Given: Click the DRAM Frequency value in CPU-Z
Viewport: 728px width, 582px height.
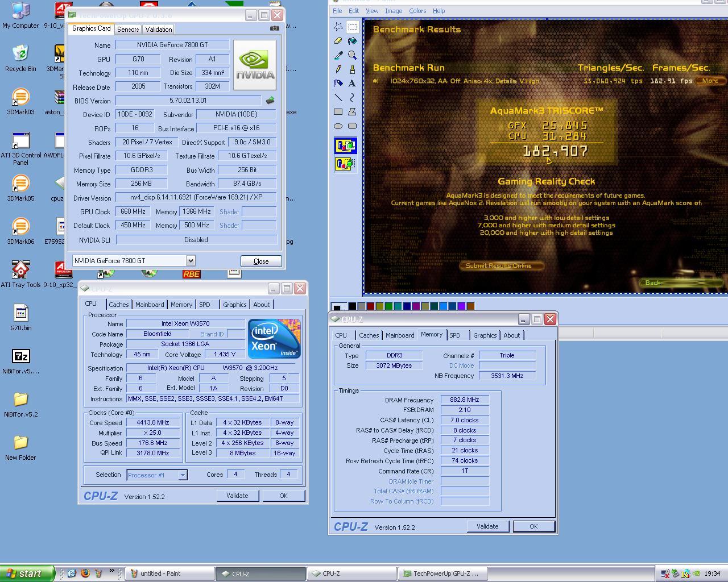Looking at the screenshot, I should point(465,400).
